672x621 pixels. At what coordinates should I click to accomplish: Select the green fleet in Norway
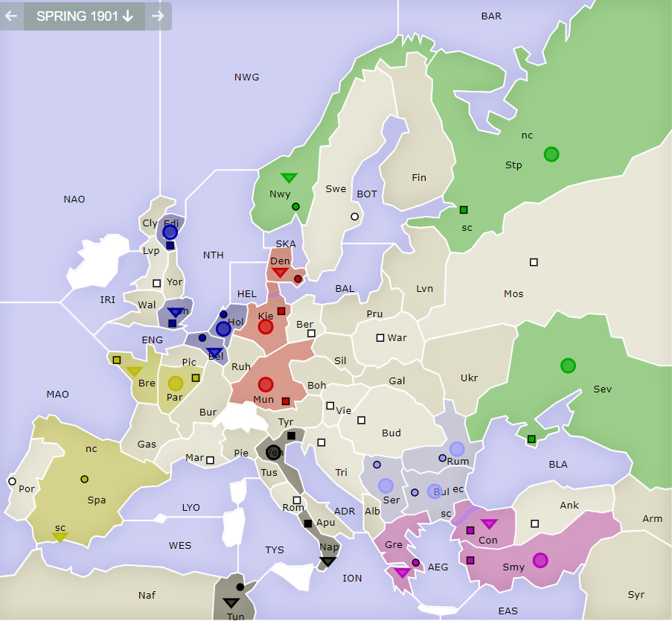pyautogui.click(x=289, y=177)
